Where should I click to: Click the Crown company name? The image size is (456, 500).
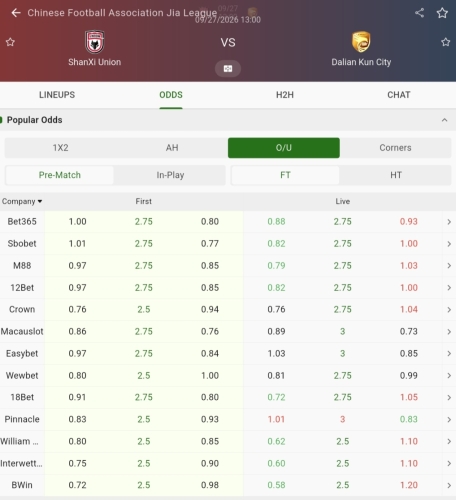(22, 309)
